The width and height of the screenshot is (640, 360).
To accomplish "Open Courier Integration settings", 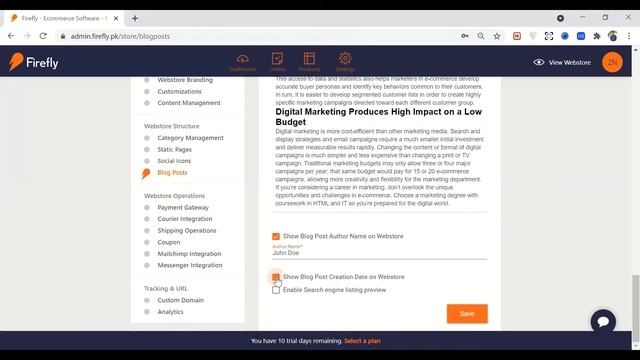I will 184,219.
